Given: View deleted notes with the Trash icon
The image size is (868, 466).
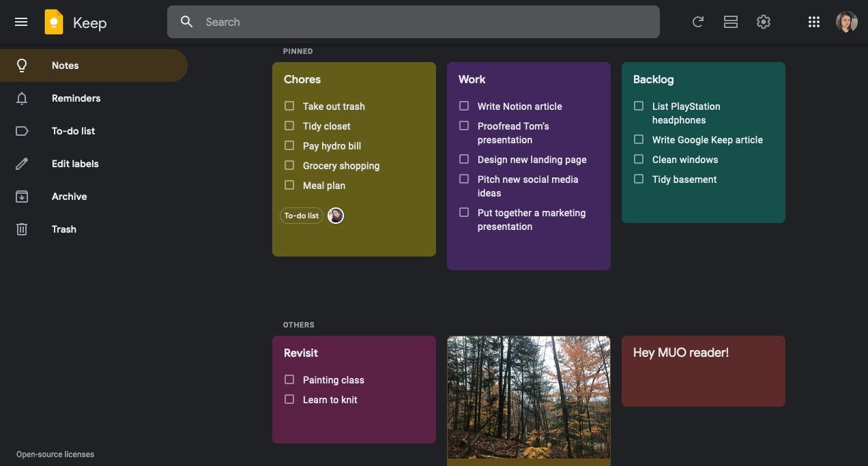Looking at the screenshot, I should (x=21, y=229).
